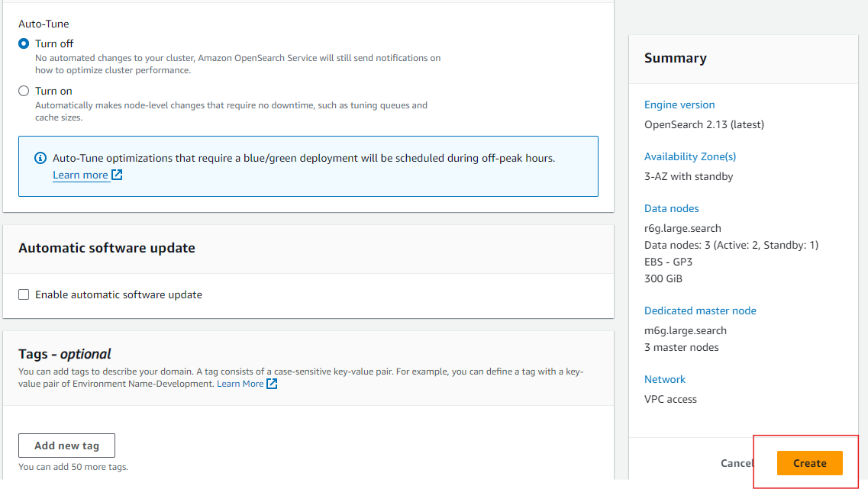Go to Data nodes summary link
This screenshot has height=489, width=868.
point(671,208)
